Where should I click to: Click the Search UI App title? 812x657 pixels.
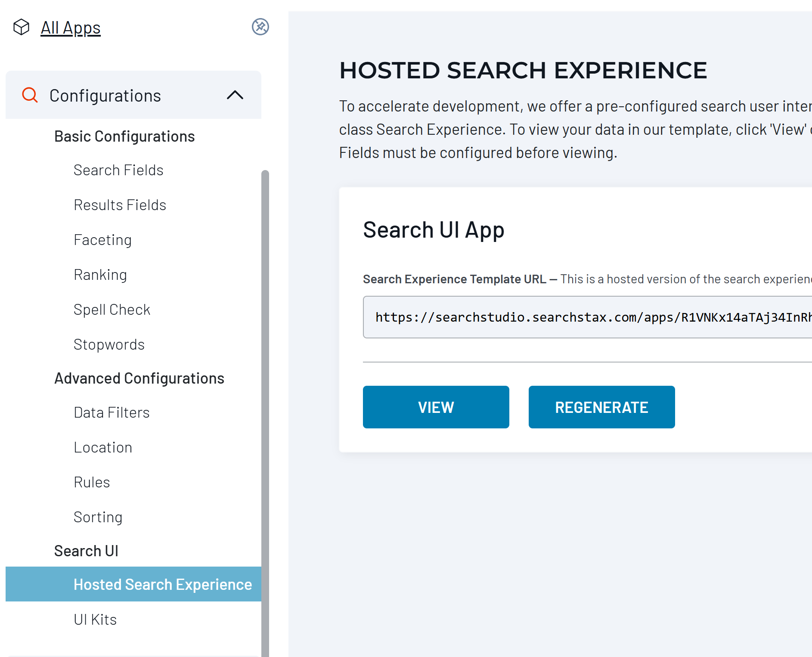[434, 230]
